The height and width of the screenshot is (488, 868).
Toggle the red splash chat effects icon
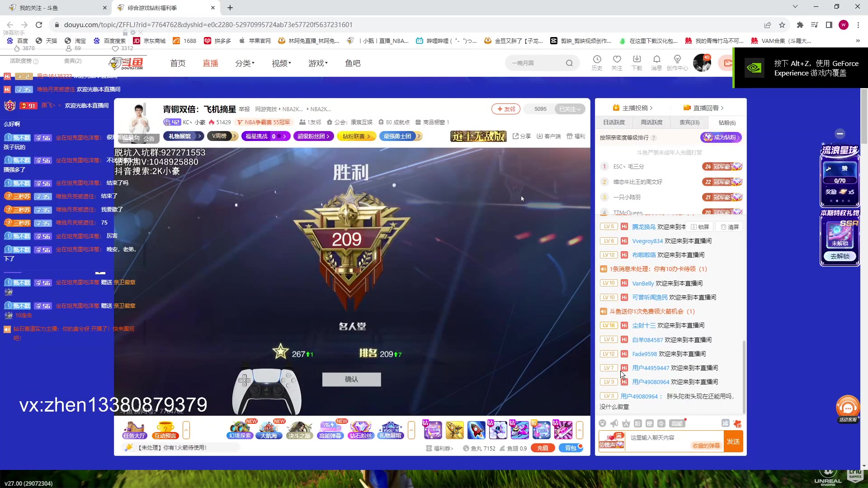point(737,423)
